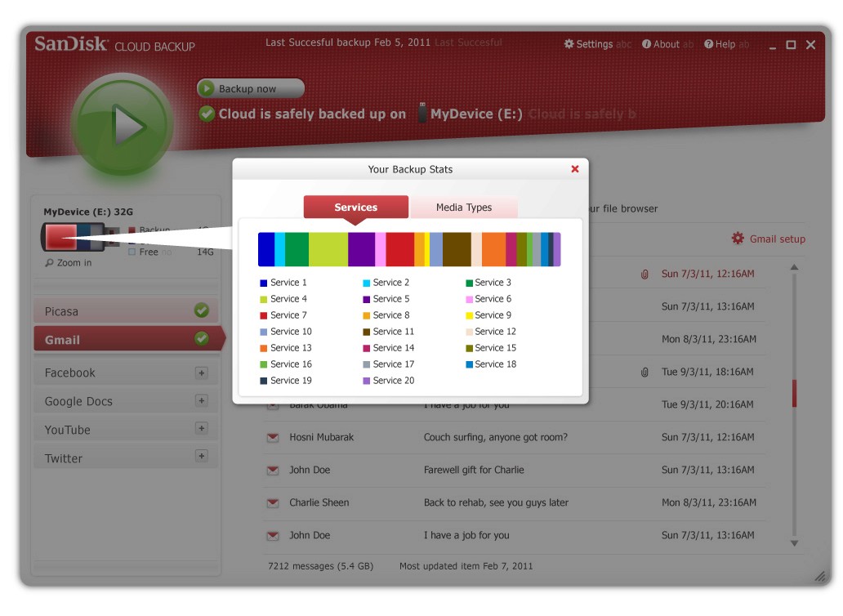This screenshot has height=616, width=843.
Task: Expand Twitter with its plus button
Action: click(x=201, y=457)
